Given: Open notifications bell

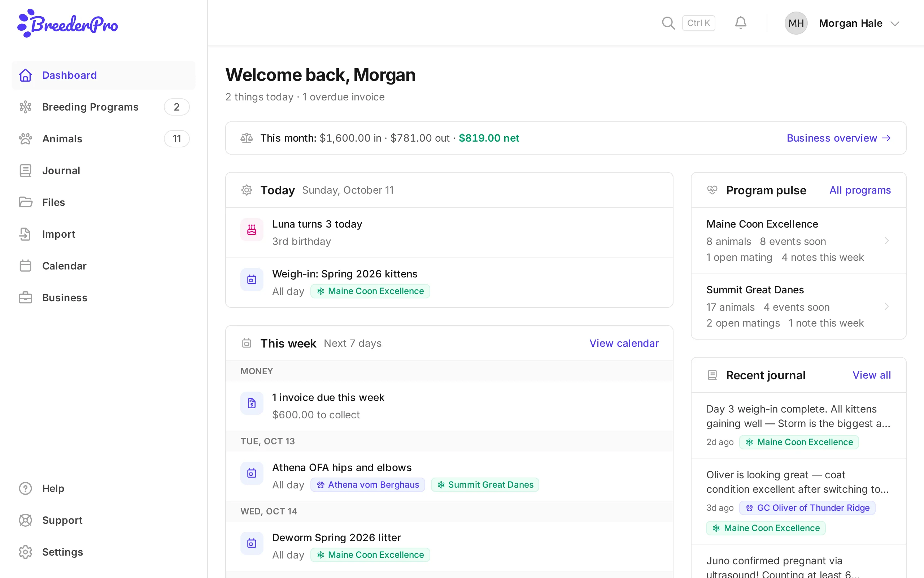Looking at the screenshot, I should click(740, 23).
